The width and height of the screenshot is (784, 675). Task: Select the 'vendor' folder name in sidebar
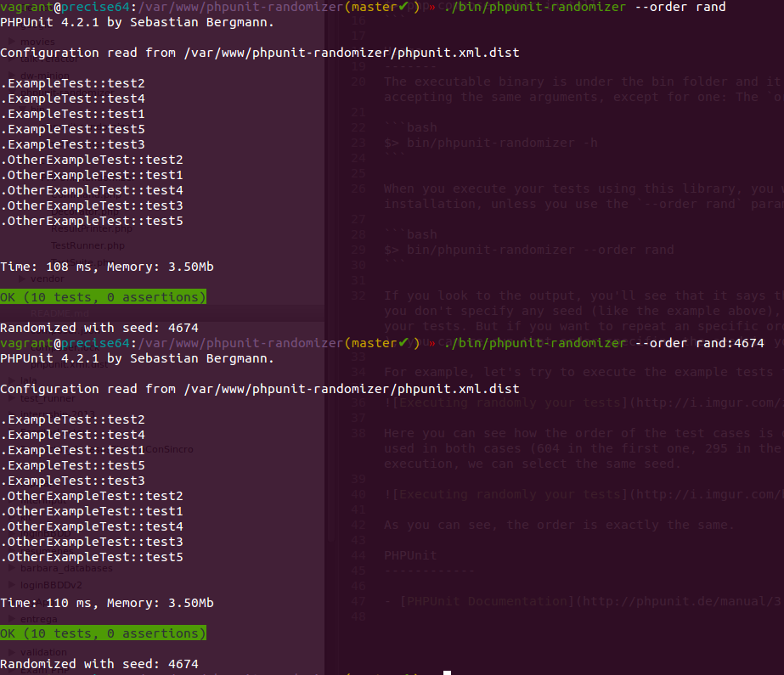48,278
